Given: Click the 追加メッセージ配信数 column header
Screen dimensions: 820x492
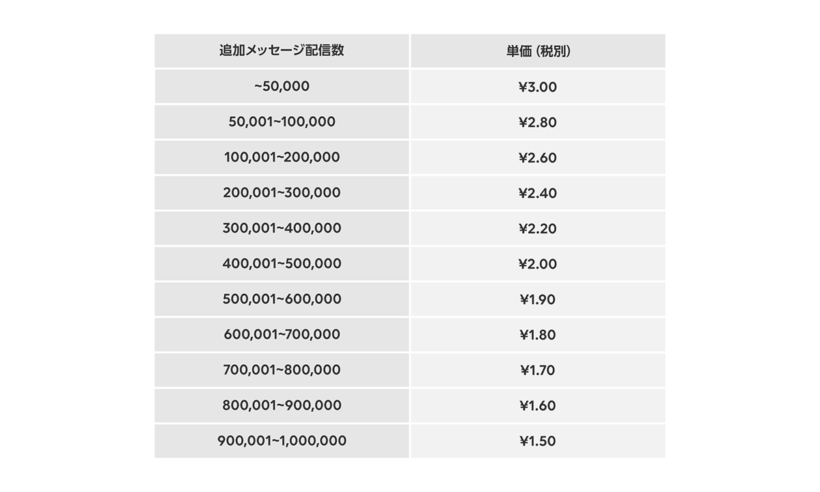Looking at the screenshot, I should click(281, 51).
